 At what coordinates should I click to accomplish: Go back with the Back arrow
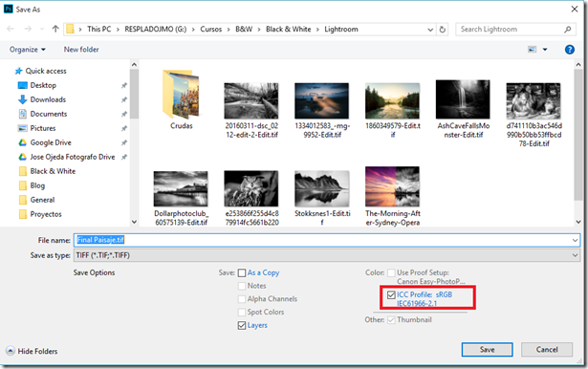11,29
